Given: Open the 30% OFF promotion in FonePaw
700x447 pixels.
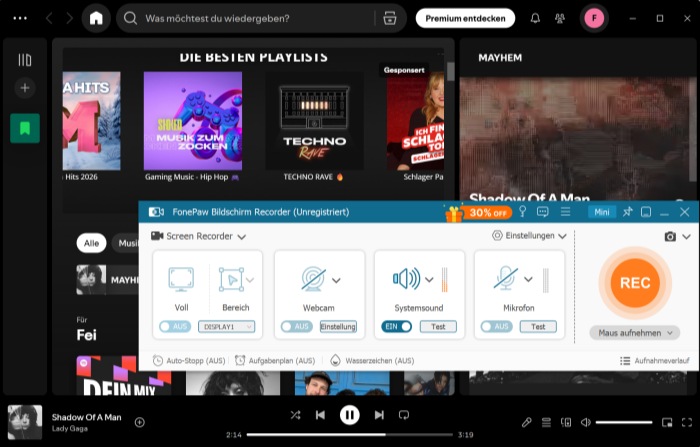Looking at the screenshot, I should click(x=478, y=213).
